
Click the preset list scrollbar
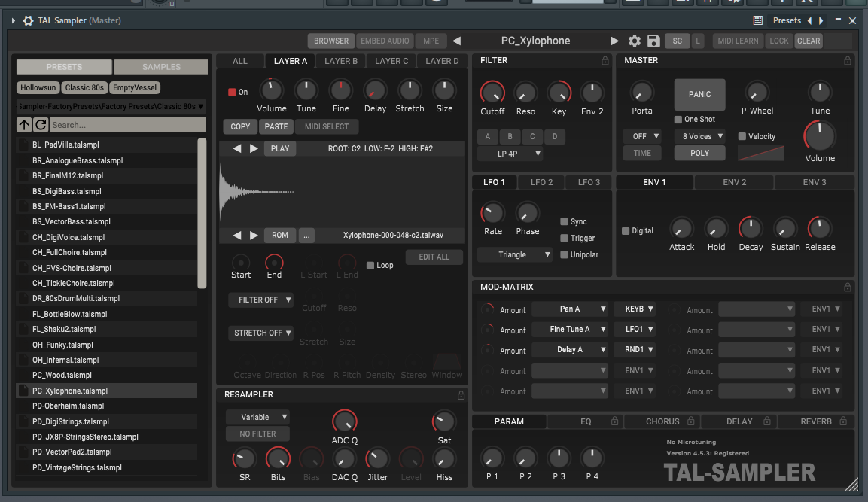[202, 213]
